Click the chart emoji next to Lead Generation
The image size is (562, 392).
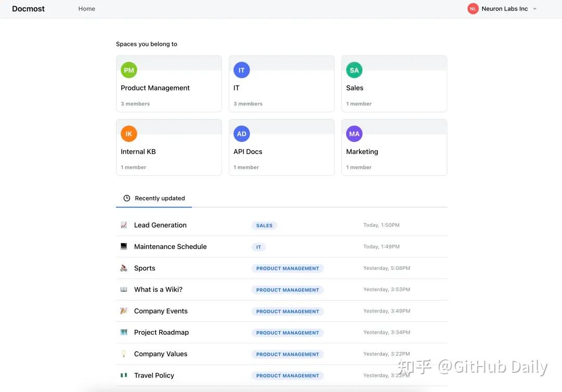point(124,225)
